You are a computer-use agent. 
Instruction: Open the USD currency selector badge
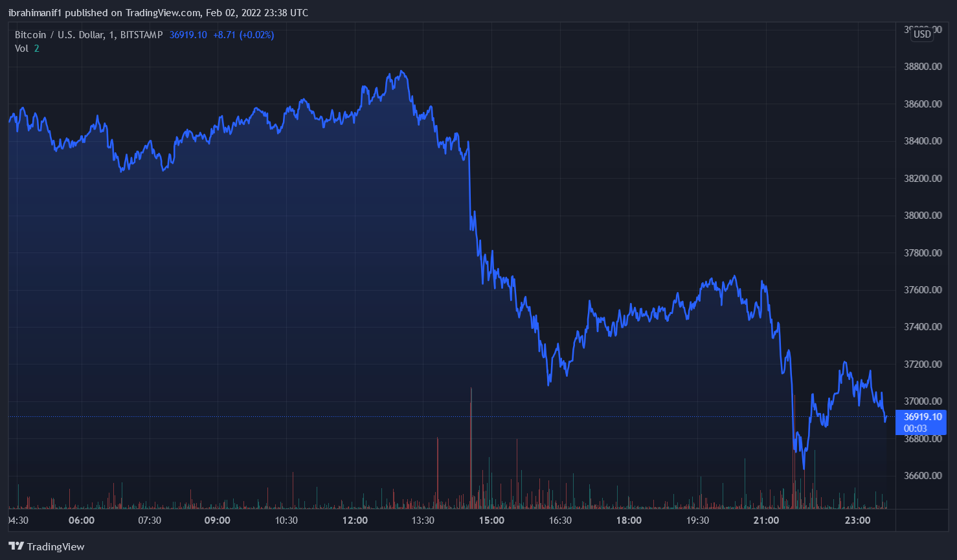point(922,34)
